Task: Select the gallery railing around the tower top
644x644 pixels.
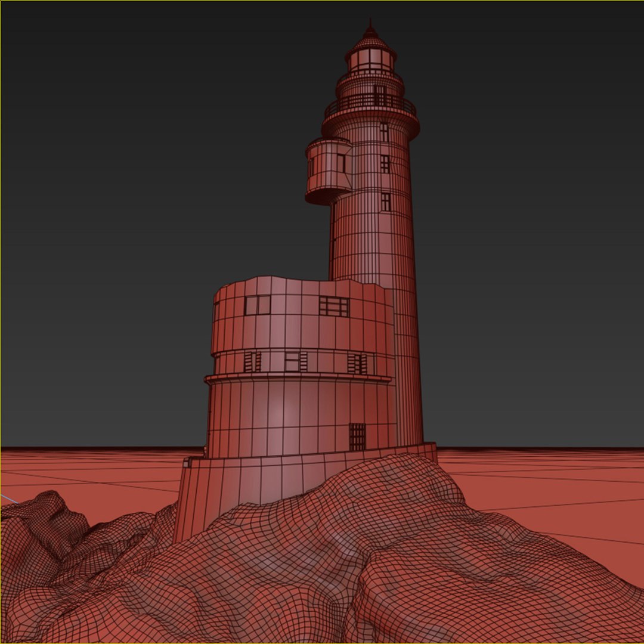Action: [370, 104]
